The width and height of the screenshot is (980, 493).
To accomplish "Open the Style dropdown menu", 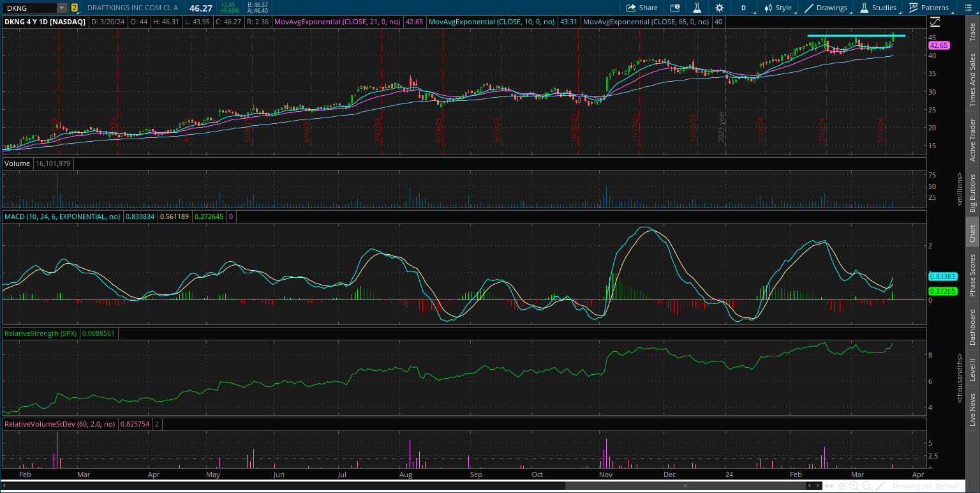I will click(778, 8).
